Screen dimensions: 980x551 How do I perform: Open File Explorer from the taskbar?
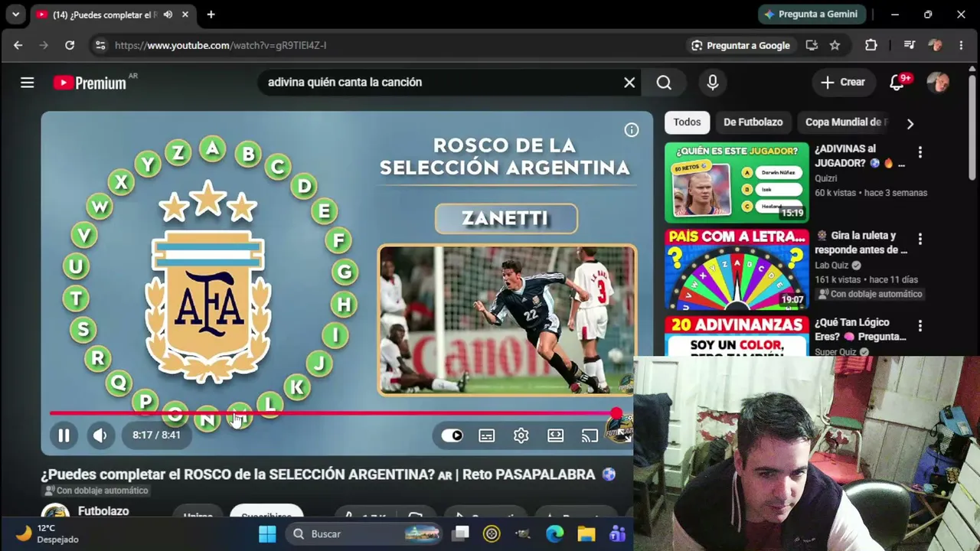pos(586,533)
